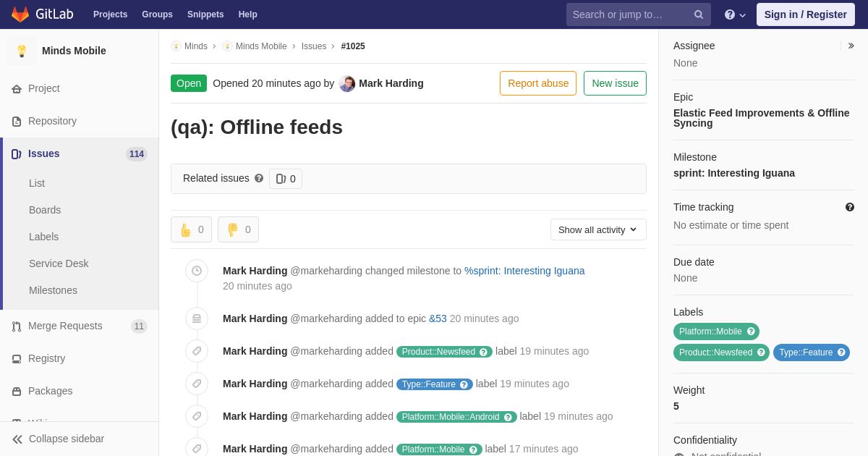868x456 pixels.
Task: Open the epic &53 link
Action: click(438, 318)
